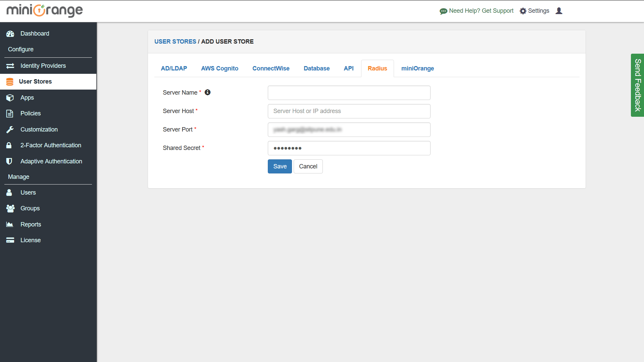Click the Reports chart icon
Screen dimensions: 644x362
click(x=10, y=224)
